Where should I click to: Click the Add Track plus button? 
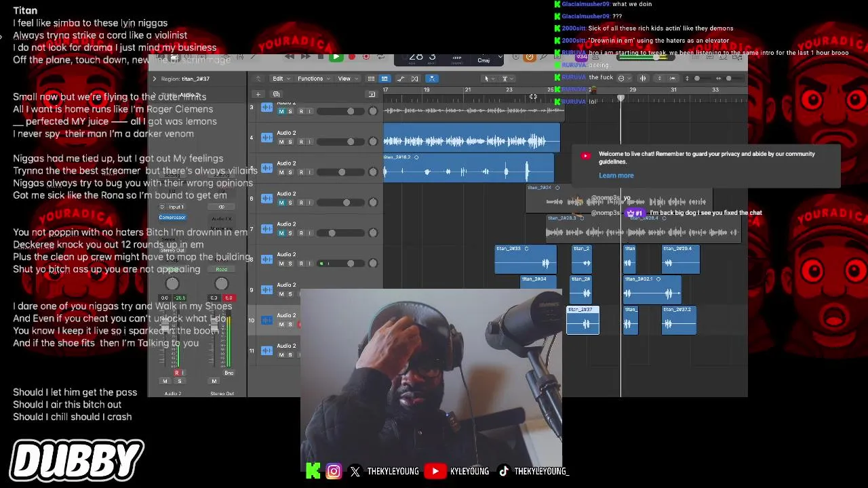(x=258, y=94)
